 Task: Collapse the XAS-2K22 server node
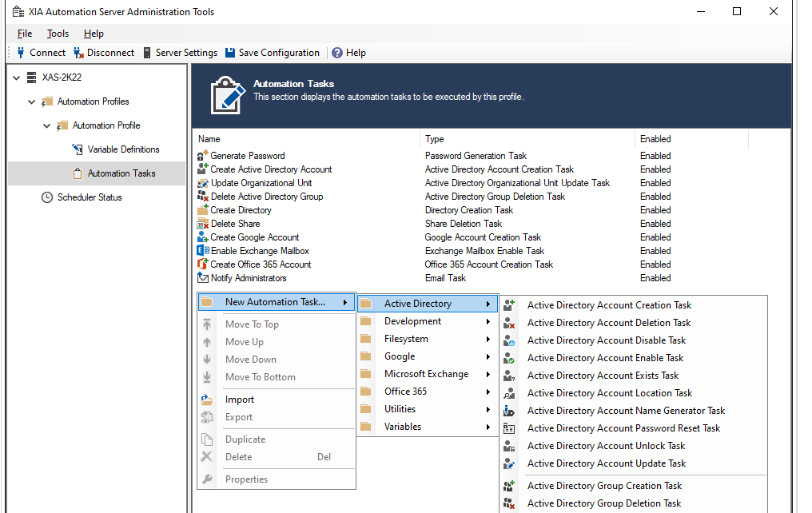pyautogui.click(x=17, y=78)
